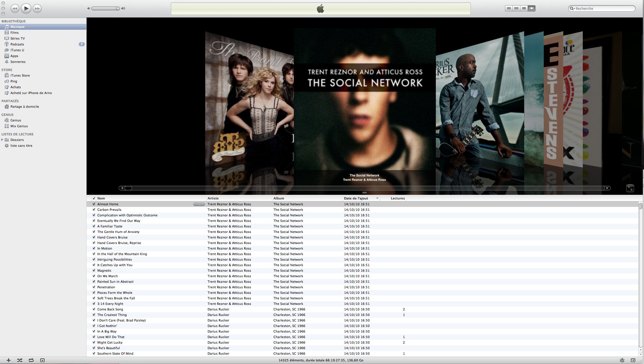Open Apps in the sidebar
Screen dimensions: 644x364
click(43, 56)
